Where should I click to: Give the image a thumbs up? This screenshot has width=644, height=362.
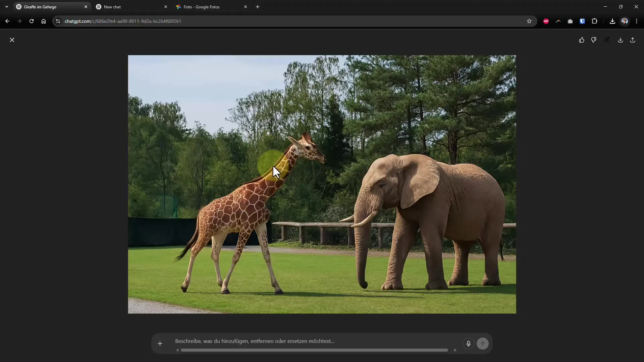[x=582, y=40]
